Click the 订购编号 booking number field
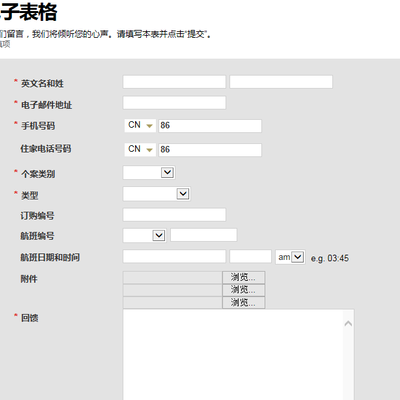Screen dimensions: 400x400 click(174, 215)
